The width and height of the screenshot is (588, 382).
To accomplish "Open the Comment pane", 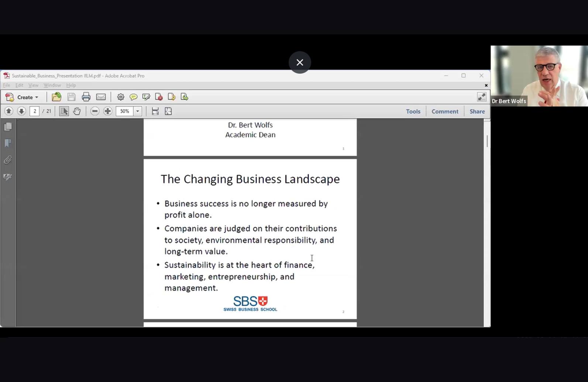I will (x=445, y=111).
